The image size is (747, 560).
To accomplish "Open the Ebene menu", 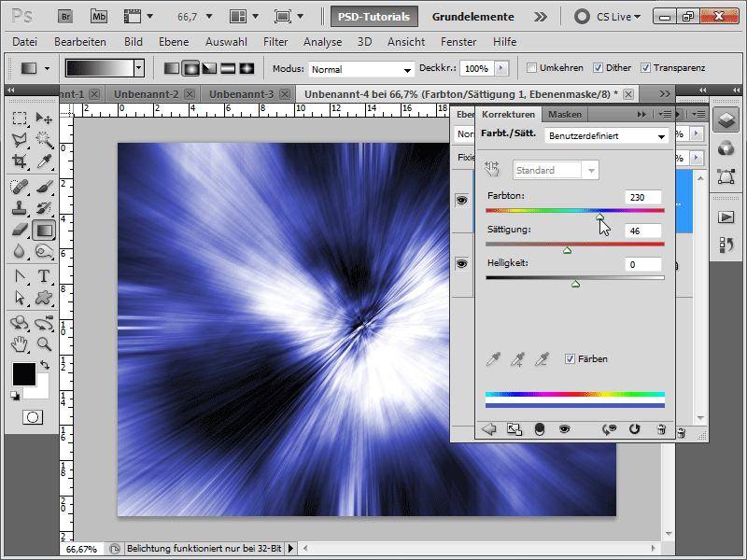I will tap(174, 42).
